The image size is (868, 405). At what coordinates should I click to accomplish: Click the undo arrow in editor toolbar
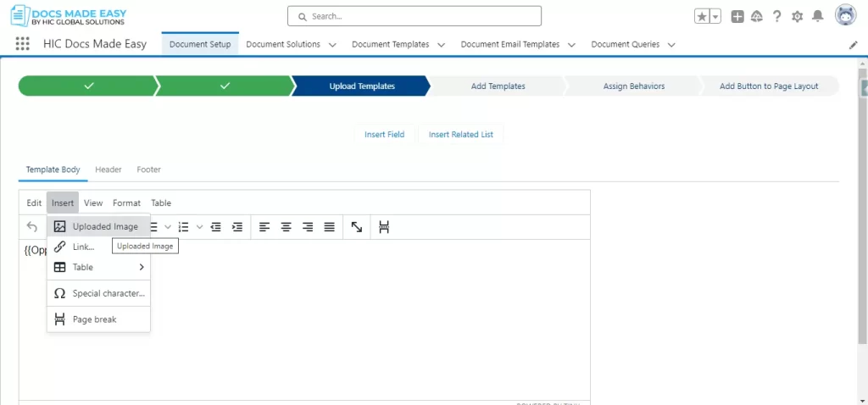(32, 227)
